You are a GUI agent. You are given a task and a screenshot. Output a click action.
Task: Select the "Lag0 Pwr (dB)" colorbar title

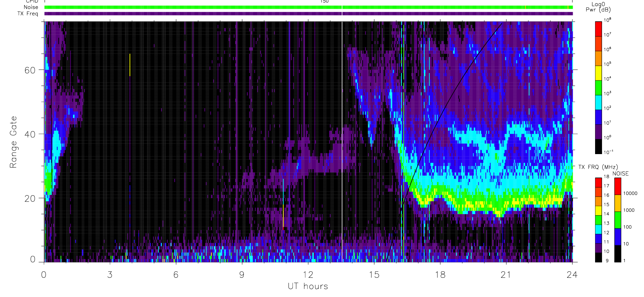coord(598,7)
